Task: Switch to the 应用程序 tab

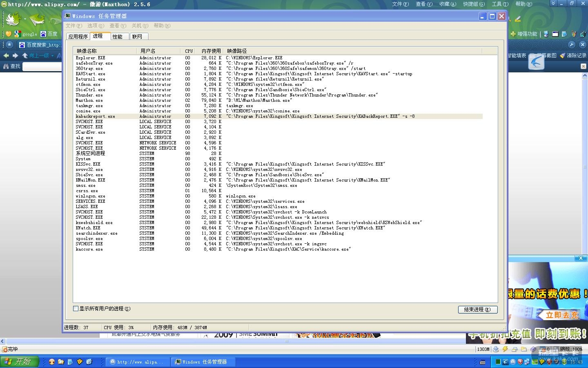Action: (78, 36)
